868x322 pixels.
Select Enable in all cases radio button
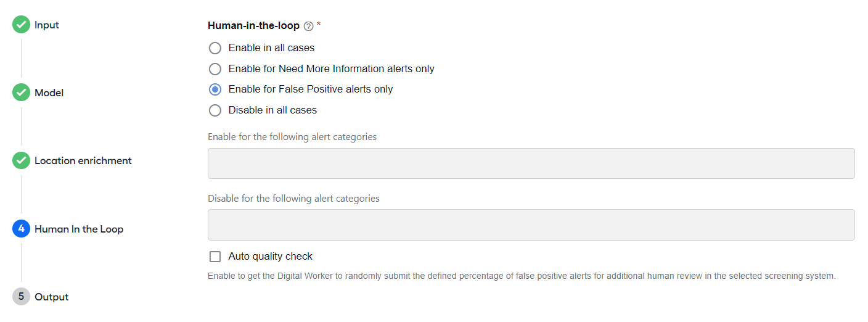pyautogui.click(x=215, y=48)
